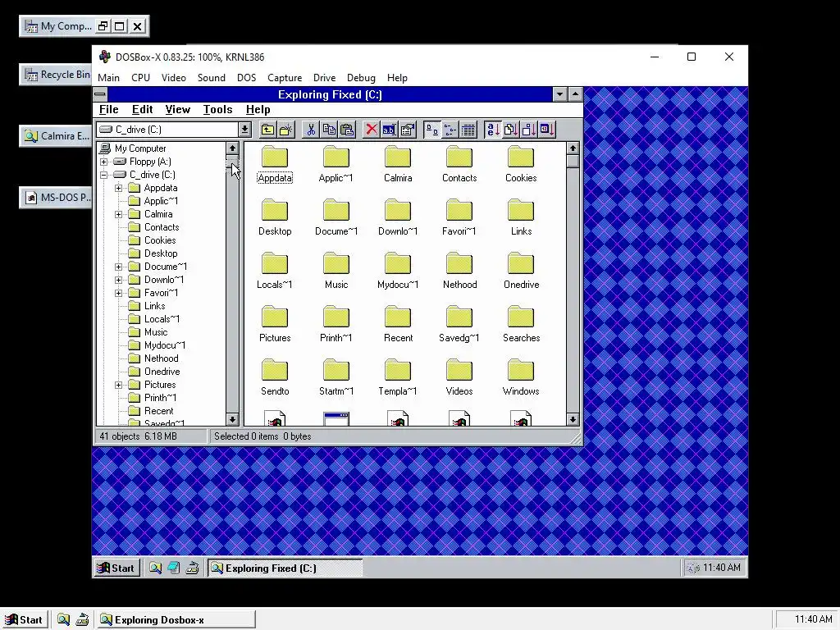Sort items by date

pyautogui.click(x=547, y=129)
